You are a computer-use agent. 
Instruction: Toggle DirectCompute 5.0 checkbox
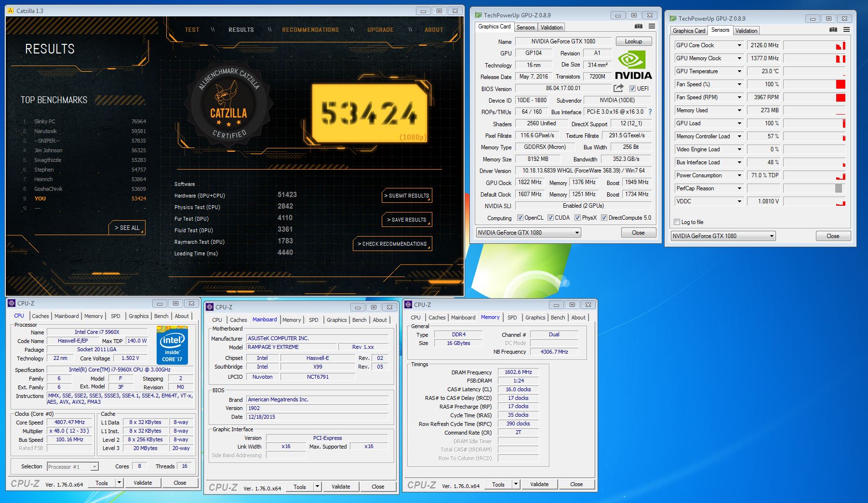(x=604, y=218)
